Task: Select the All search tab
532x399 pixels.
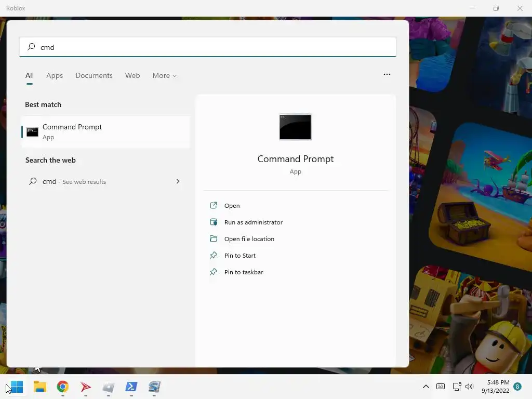Action: pos(30,76)
